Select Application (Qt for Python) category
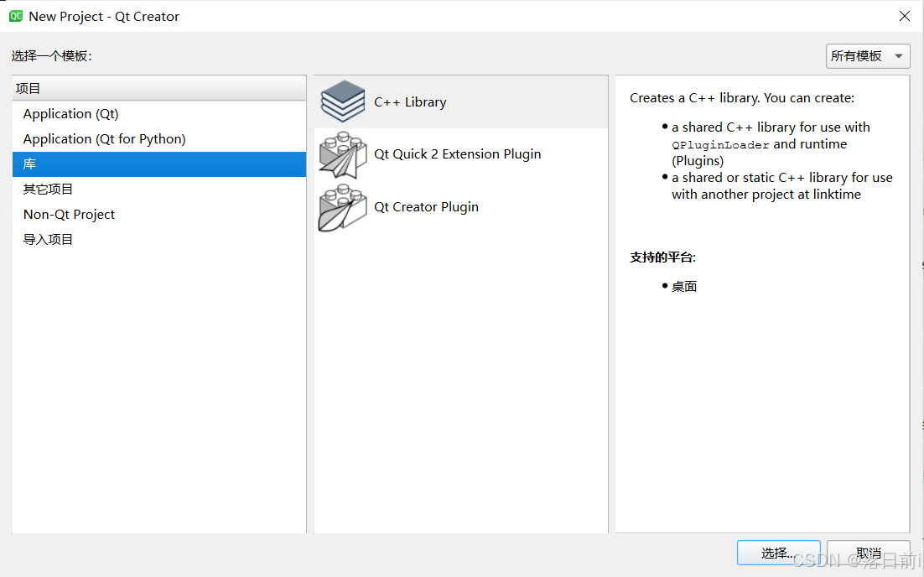Screen dimensions: 924x577 click(x=159, y=139)
